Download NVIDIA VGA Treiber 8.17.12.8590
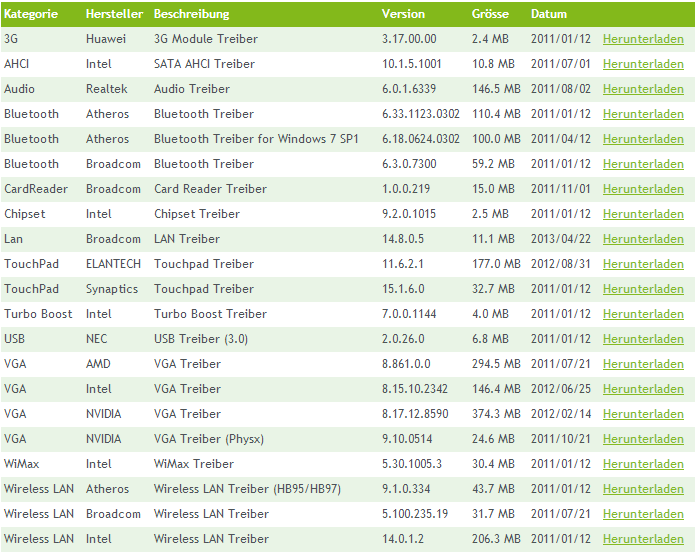 pyautogui.click(x=643, y=414)
